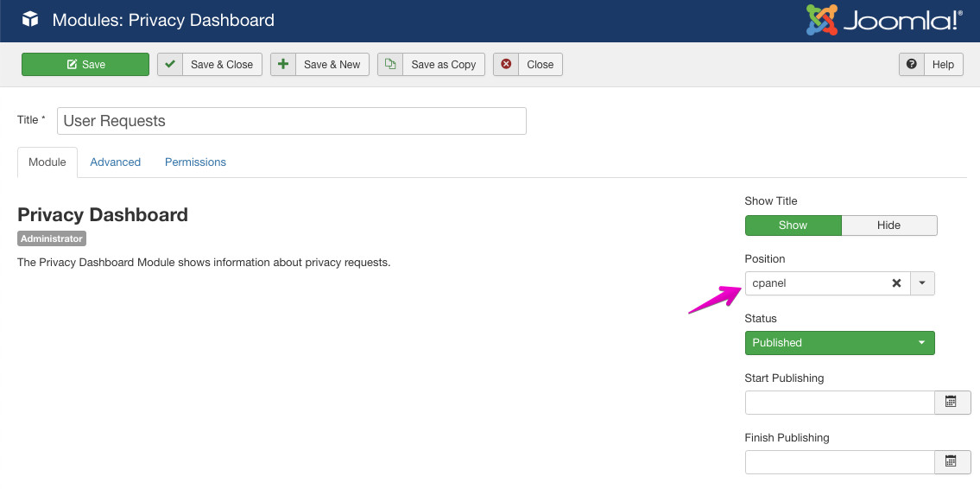Set Show Title to Hide
Screen dimensions: 980x489
coord(888,225)
